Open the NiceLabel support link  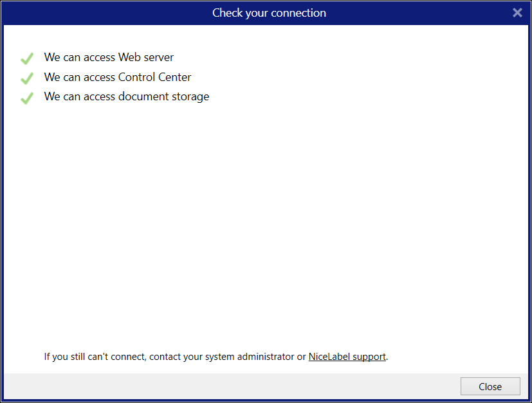[347, 356]
